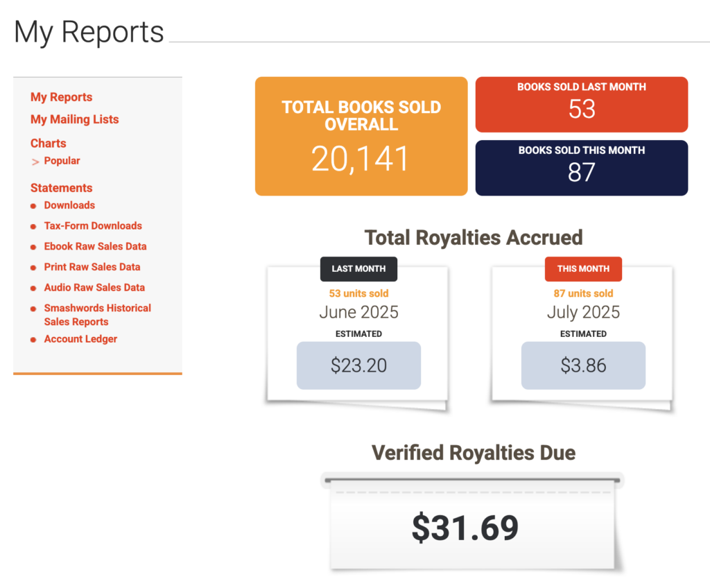Screen dimensions: 710x588
Task: Select the This Month royalties tab
Action: click(x=583, y=269)
